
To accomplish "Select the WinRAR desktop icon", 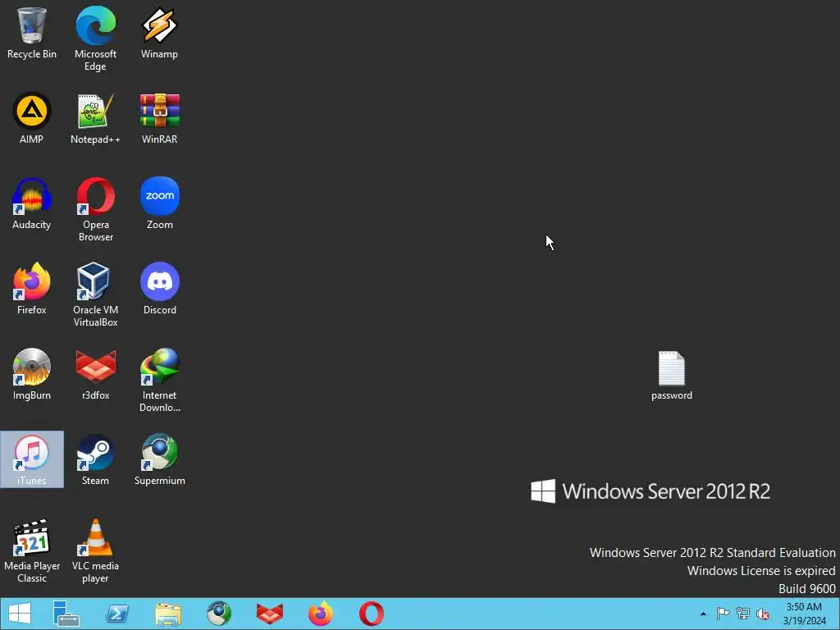I will [x=160, y=118].
